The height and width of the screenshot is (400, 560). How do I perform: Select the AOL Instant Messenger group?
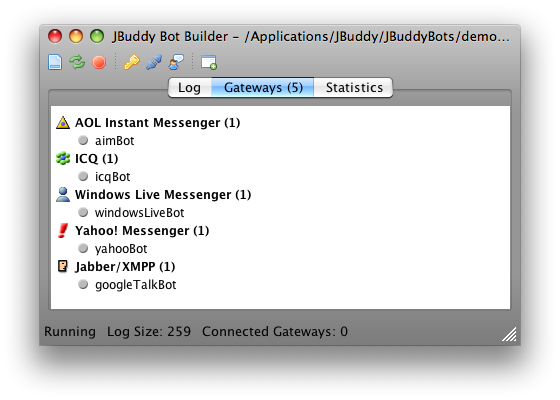click(157, 122)
